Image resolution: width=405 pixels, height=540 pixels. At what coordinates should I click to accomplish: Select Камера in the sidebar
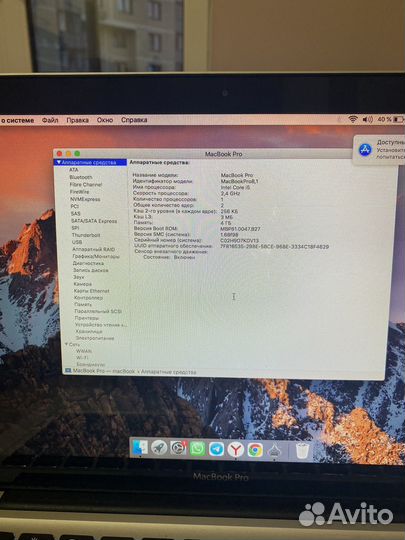[83, 284]
